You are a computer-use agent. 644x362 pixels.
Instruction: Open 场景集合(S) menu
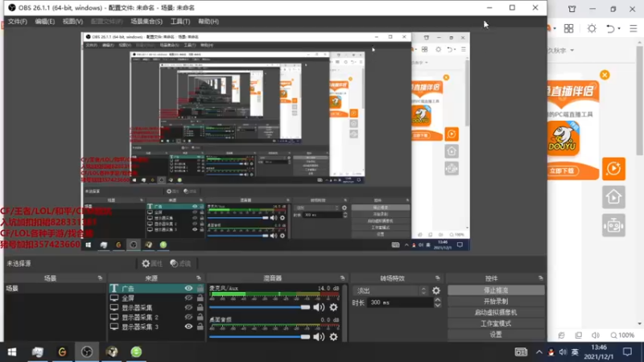click(147, 22)
